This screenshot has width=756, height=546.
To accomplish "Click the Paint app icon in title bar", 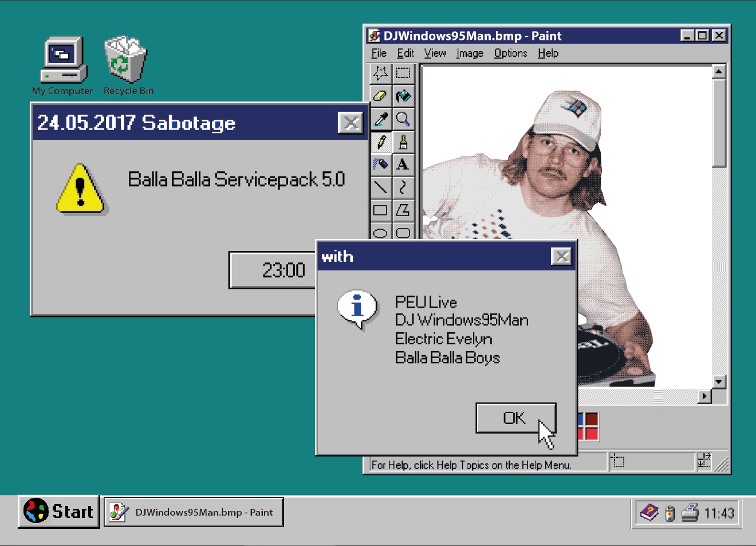I will pyautogui.click(x=374, y=36).
